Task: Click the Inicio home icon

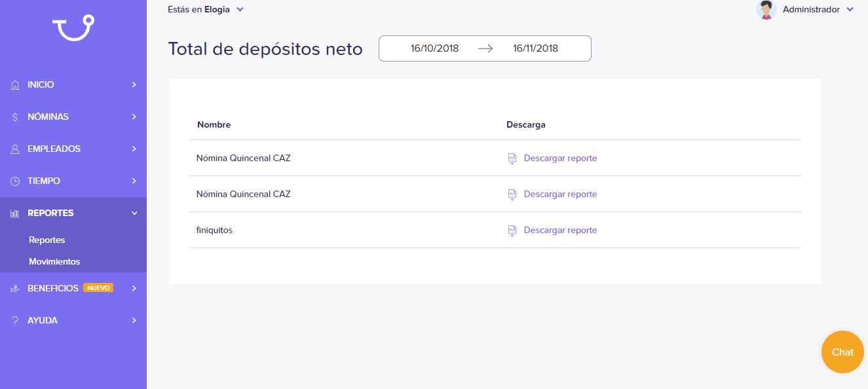Action: (x=15, y=85)
